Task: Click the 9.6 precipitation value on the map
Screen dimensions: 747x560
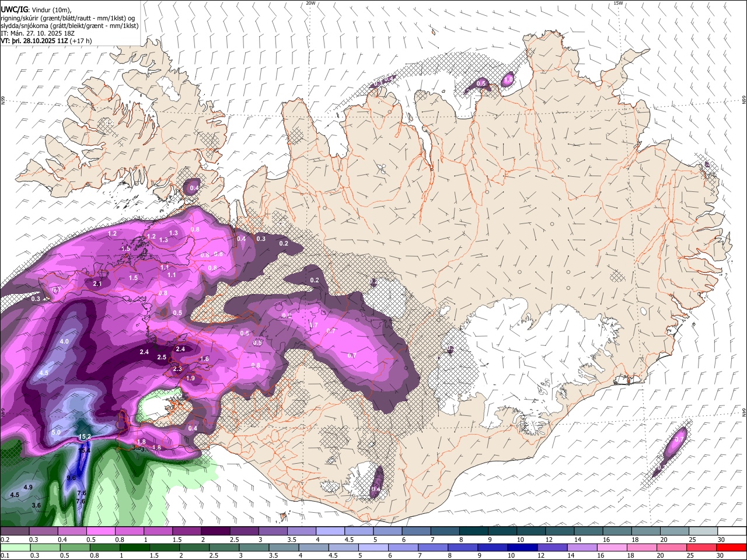Action: coord(71,478)
